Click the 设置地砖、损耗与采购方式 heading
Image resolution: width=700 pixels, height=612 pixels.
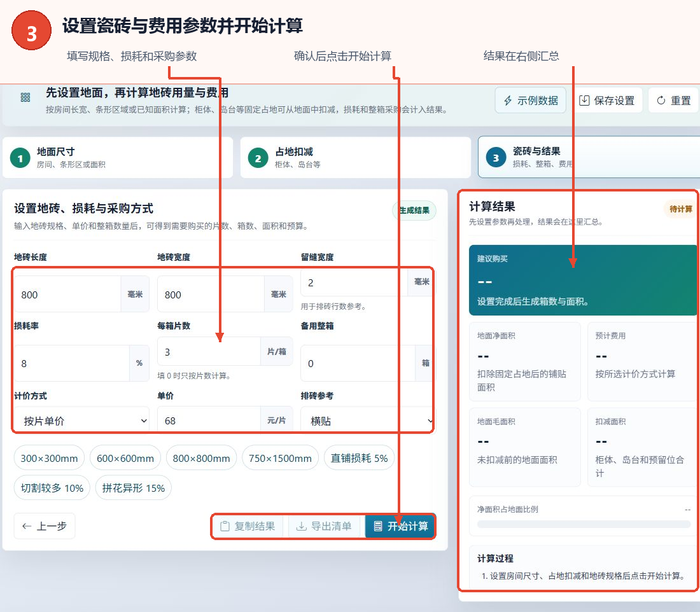tap(83, 208)
